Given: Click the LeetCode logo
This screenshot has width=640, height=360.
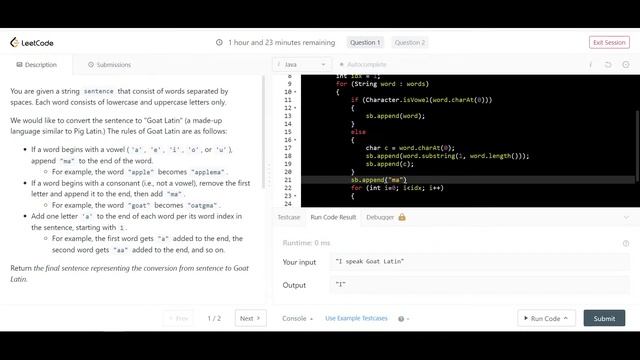Looking at the screenshot, I should [31, 42].
